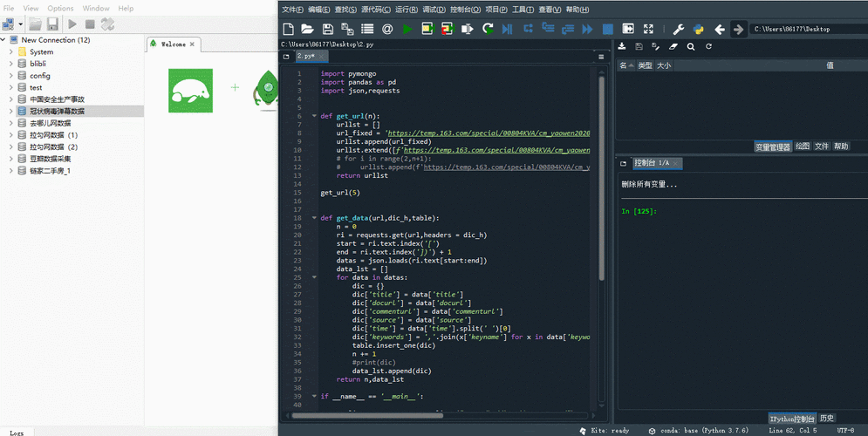Click the editor horizontal scrollbar
The image size is (868, 436).
coord(367,415)
